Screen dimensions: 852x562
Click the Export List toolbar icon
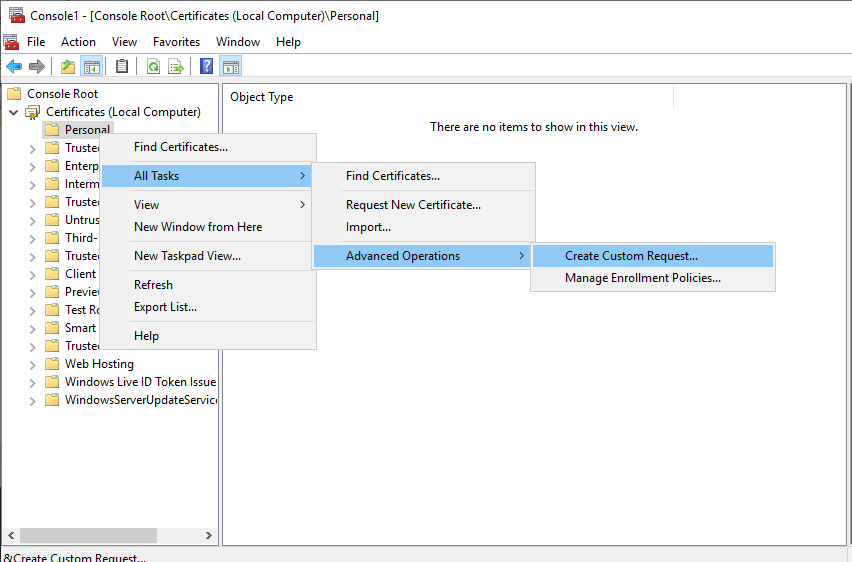tap(176, 67)
